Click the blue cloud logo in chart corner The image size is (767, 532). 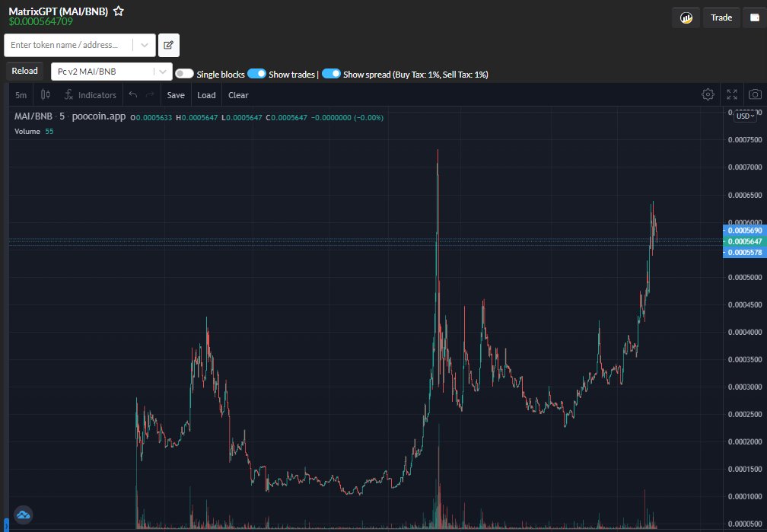coord(23,514)
